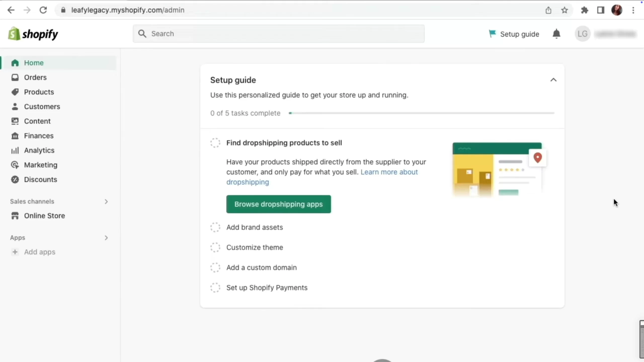Click the Discounts sidebar icon

tap(15, 179)
